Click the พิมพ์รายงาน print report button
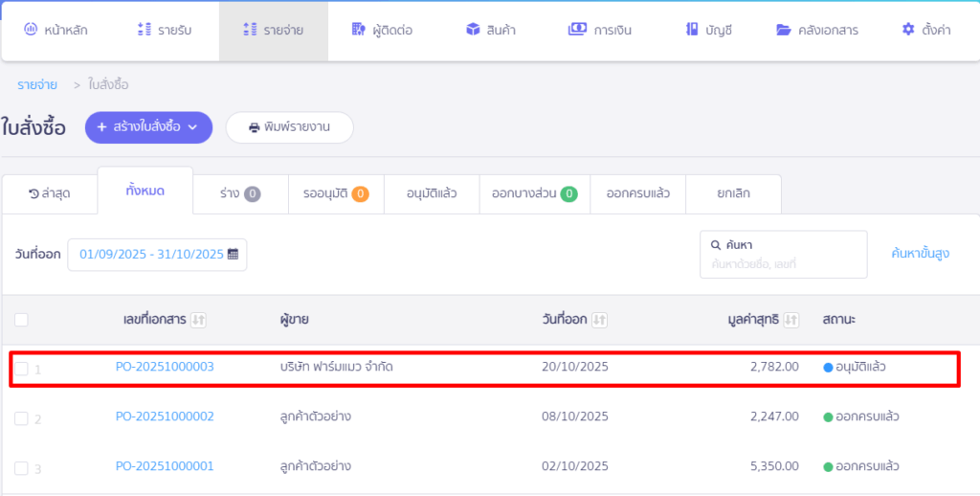Image resolution: width=980 pixels, height=496 pixels. click(289, 127)
